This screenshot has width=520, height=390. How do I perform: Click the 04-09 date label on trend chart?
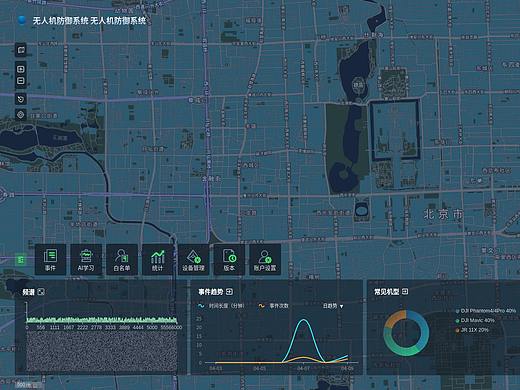coord(347,368)
